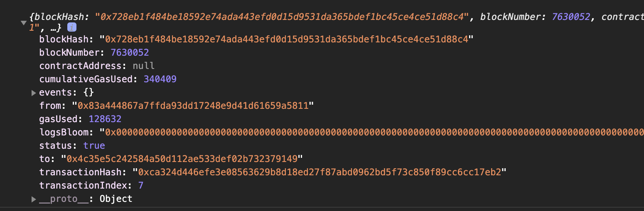Click the transactionIndex value 7

(141, 186)
